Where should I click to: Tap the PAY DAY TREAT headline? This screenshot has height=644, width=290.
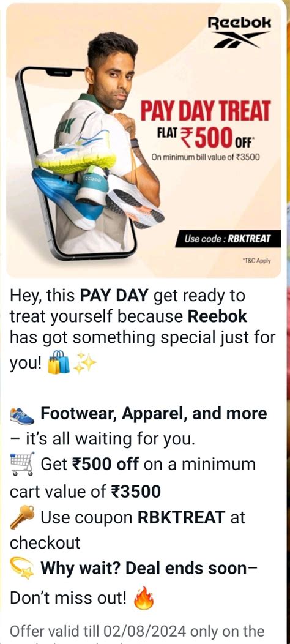pos(206,111)
